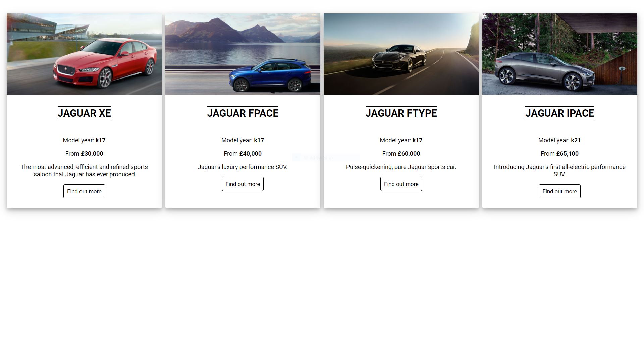Click the 'first all-electric performance SUV' description

[x=559, y=171]
